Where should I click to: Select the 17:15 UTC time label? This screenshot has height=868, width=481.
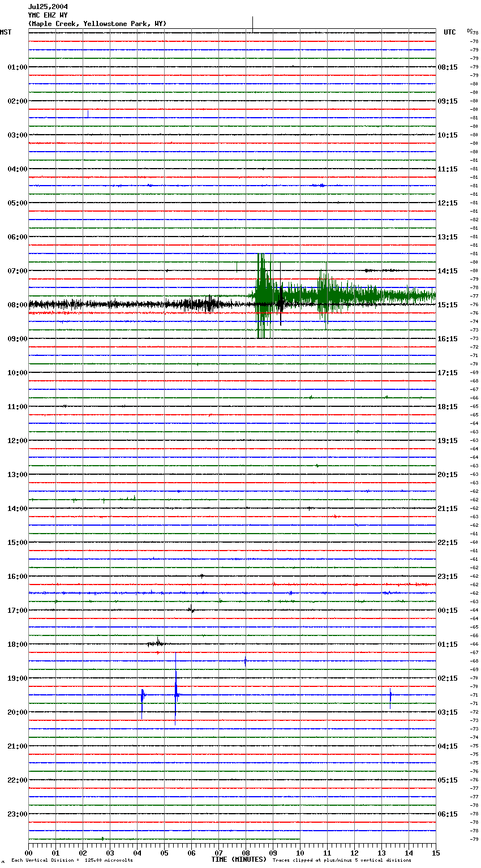448,373
